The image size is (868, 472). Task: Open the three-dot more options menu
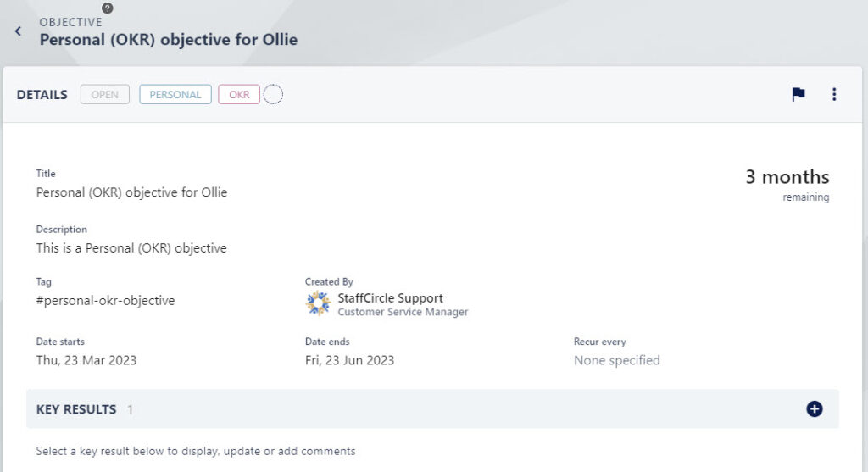[x=834, y=95]
